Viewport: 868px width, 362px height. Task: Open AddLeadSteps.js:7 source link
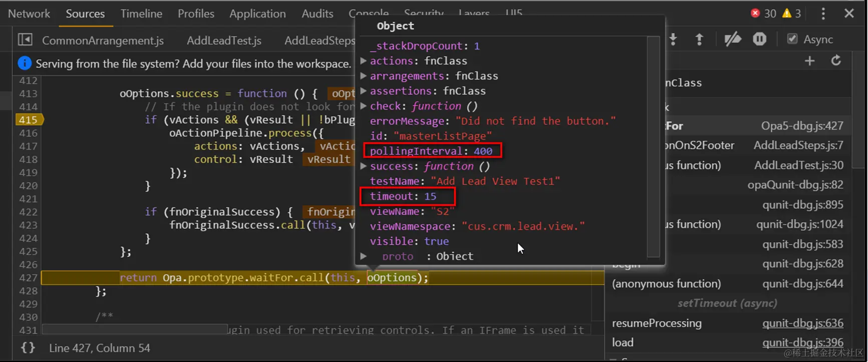click(799, 145)
